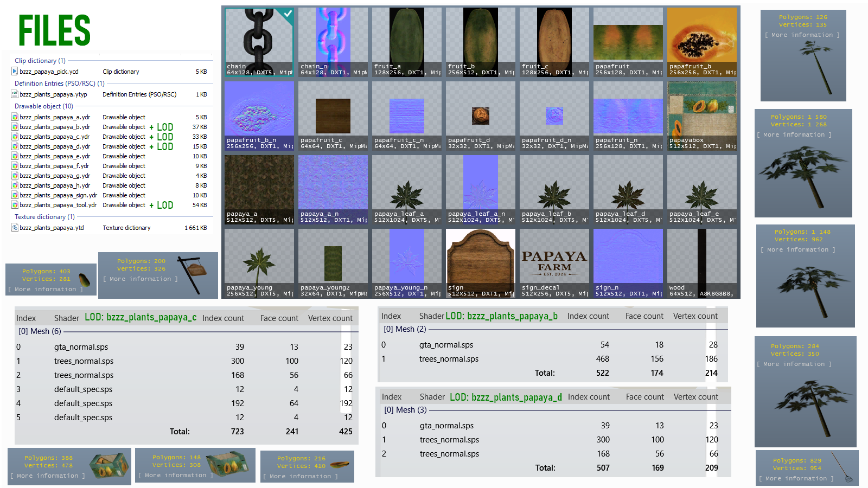Screen dimensions: 868x488
Task: Click the bzzz_plants_papaya_h.ydr file icon
Action: click(x=15, y=185)
